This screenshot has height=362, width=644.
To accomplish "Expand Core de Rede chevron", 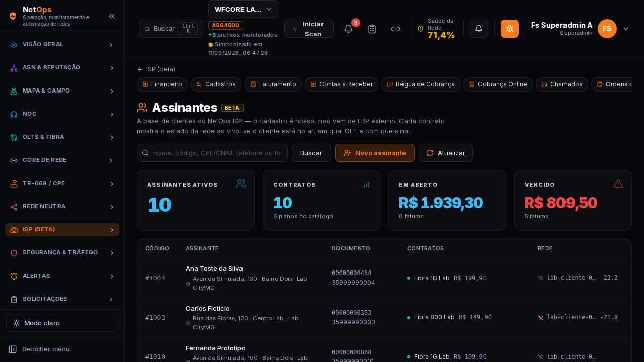I will click(112, 160).
